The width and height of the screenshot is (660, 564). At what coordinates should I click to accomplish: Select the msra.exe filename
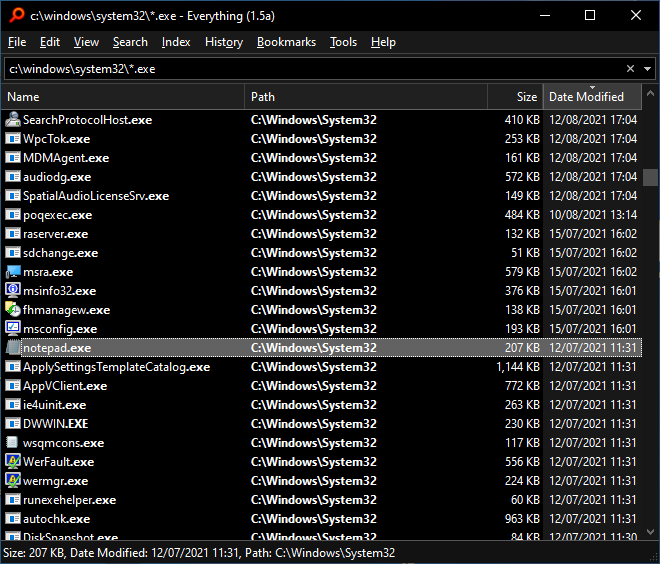click(48, 272)
